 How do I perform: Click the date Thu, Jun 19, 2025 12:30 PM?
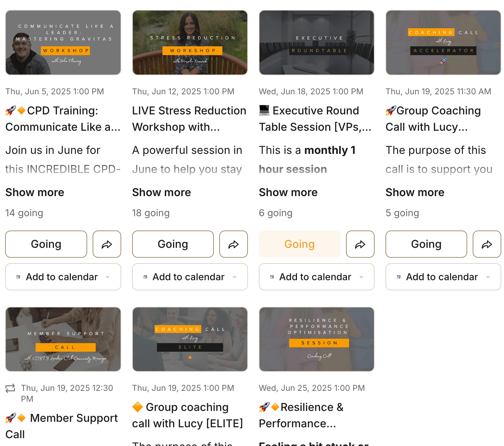pyautogui.click(x=67, y=394)
